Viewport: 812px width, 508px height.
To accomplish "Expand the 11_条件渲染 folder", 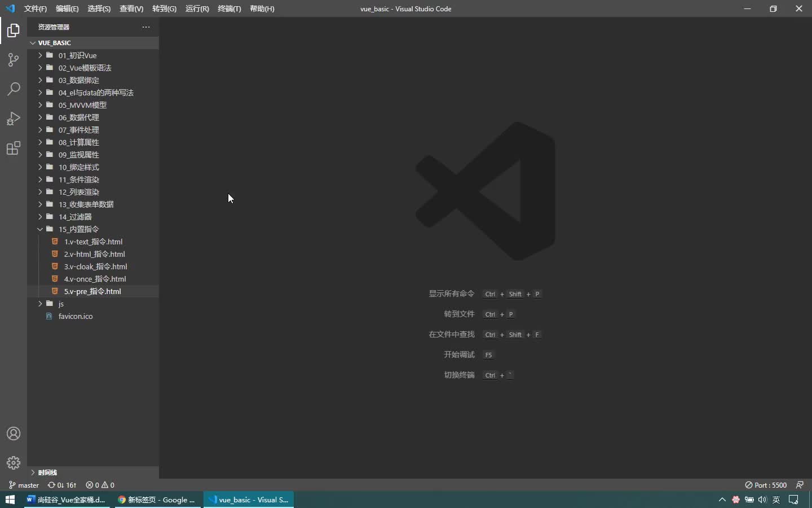I will pyautogui.click(x=93, y=179).
